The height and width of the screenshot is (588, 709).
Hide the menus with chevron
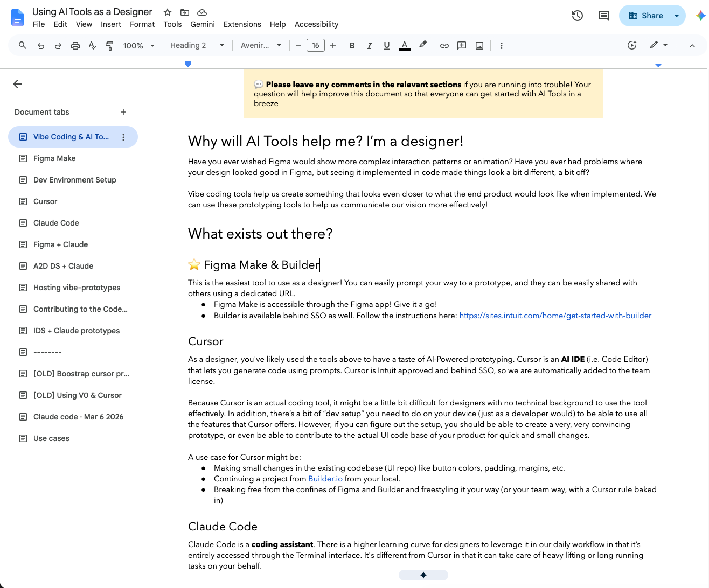(x=692, y=46)
